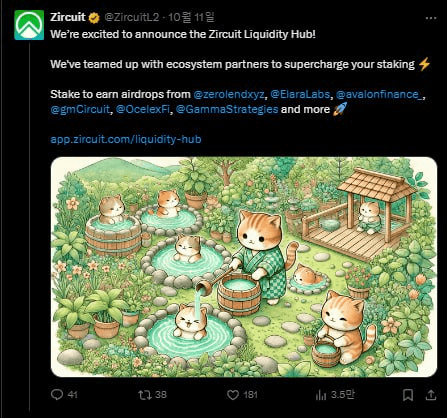Open the app.zircuit.com/liquidity-hub link
Screen dimensions: 447x418
point(126,139)
